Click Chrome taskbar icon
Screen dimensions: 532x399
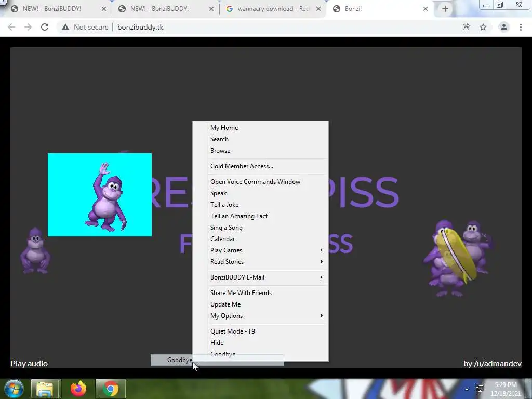click(x=111, y=389)
